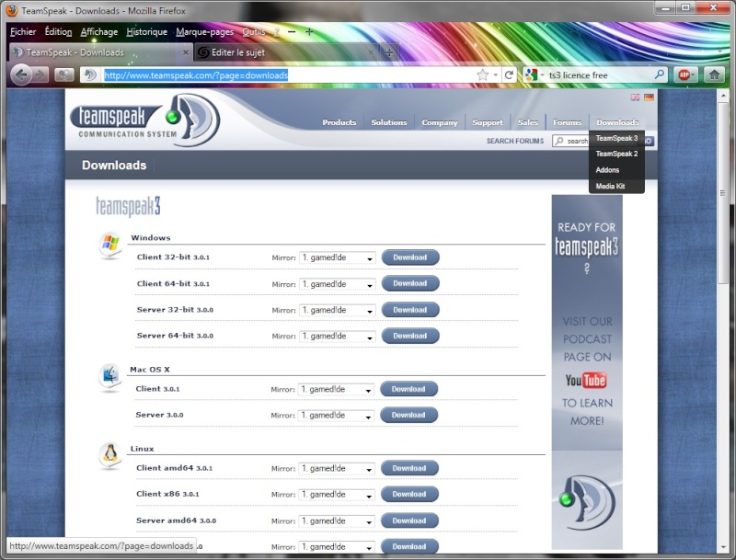Switch to the Editer le sujet tab
The image size is (736, 560).
[x=286, y=52]
